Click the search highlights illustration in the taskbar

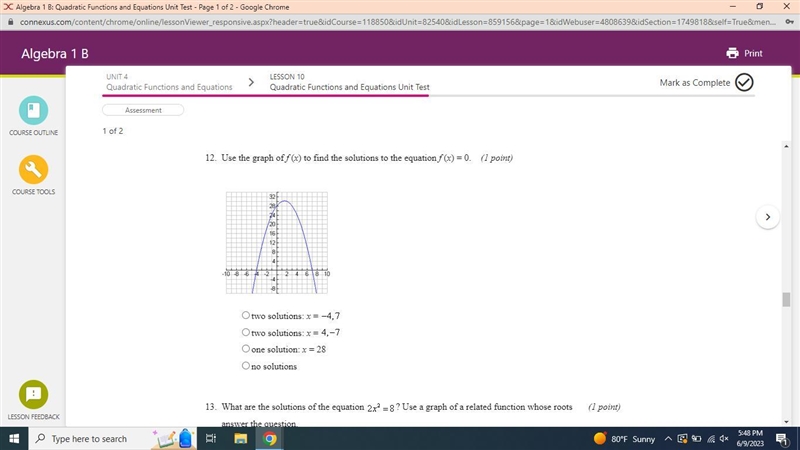173,439
